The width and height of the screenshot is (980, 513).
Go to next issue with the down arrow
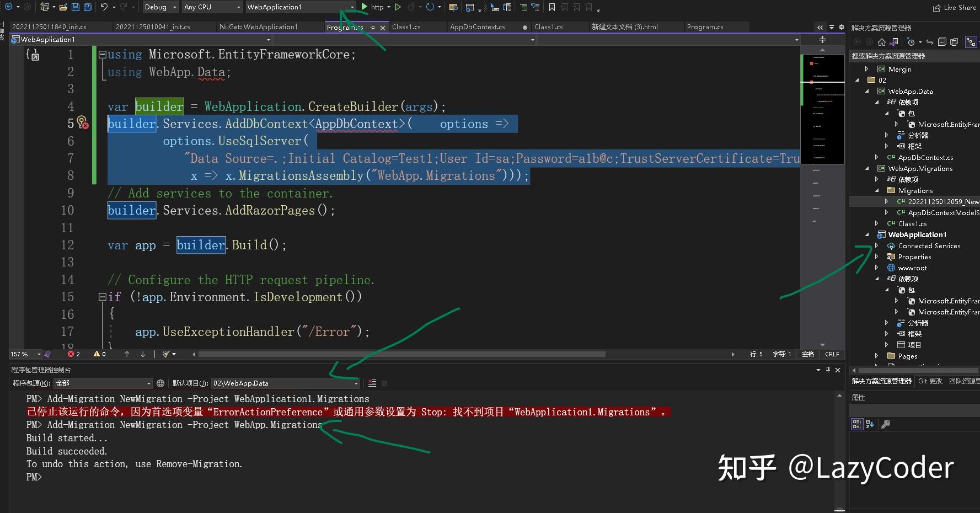click(x=143, y=354)
